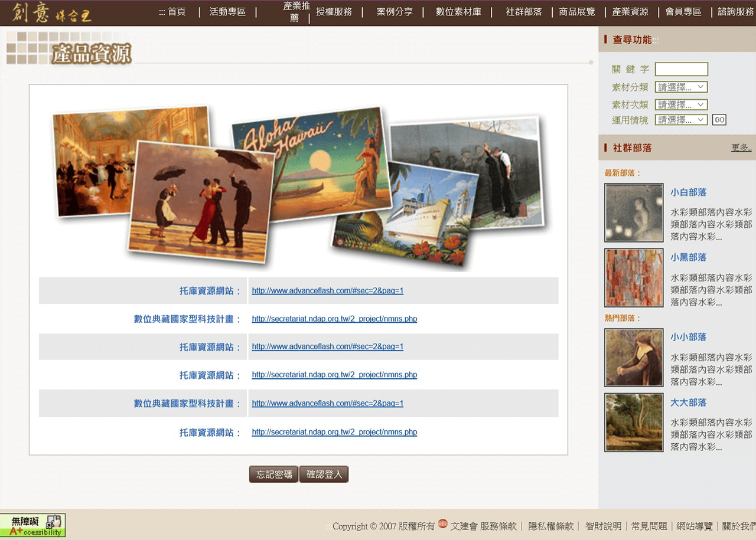Viewport: 756px width, 540px height.
Task: Open advanceflash.com link in fifth row
Action: [x=327, y=403]
